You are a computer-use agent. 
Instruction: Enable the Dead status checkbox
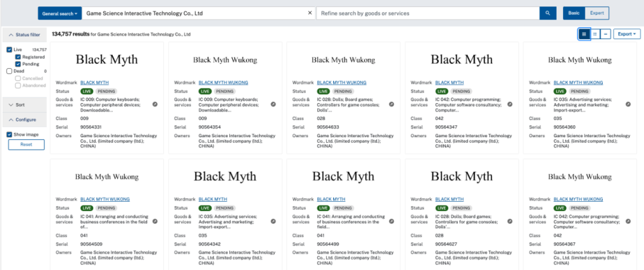[9, 71]
